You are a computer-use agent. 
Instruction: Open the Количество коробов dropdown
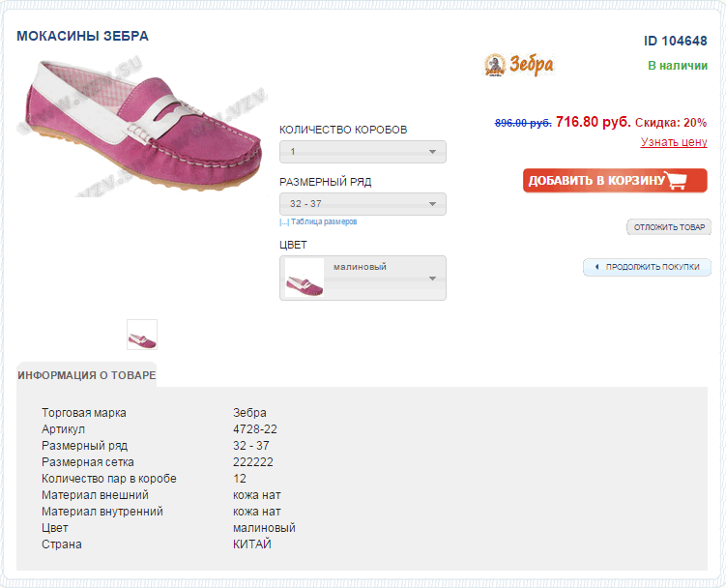click(x=363, y=152)
